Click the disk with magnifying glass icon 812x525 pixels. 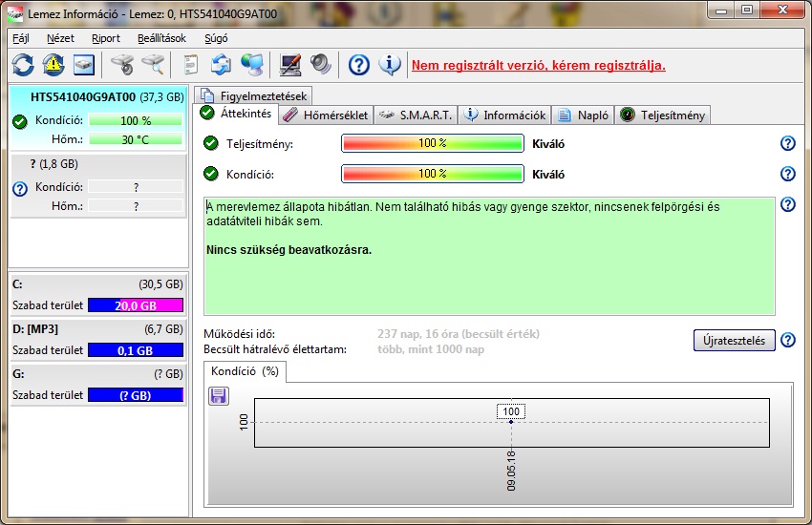[x=153, y=65]
